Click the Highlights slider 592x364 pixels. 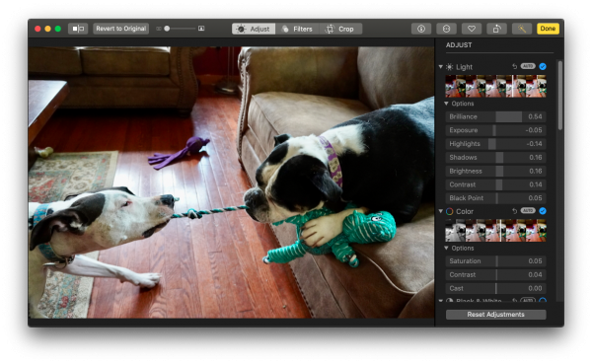pos(495,144)
